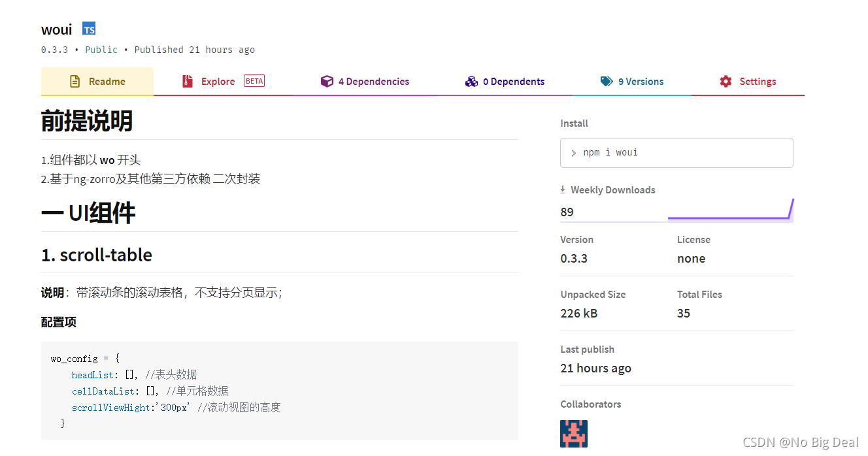Click the 1. scroll-table heading

coord(97,255)
